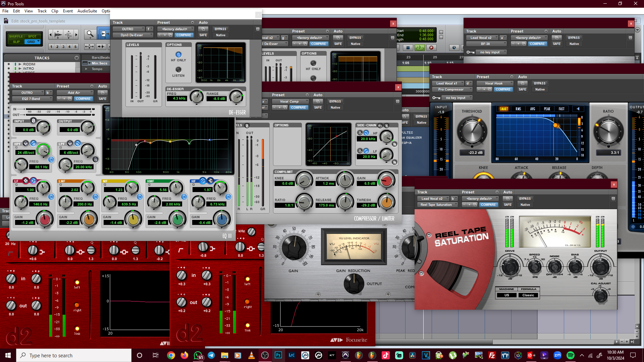
Task: Select the Zoomer magnifier tool
Action: (90, 34)
